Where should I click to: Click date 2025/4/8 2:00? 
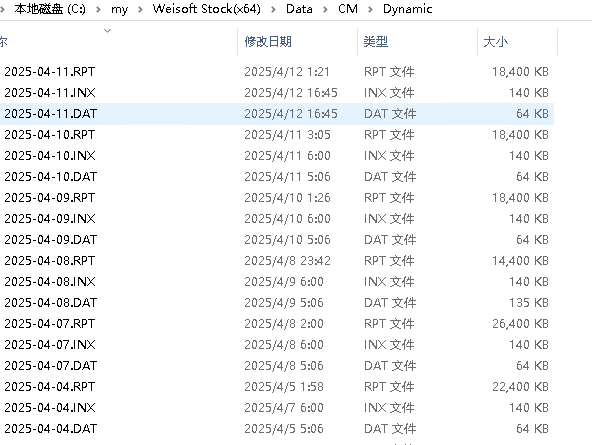284,323
